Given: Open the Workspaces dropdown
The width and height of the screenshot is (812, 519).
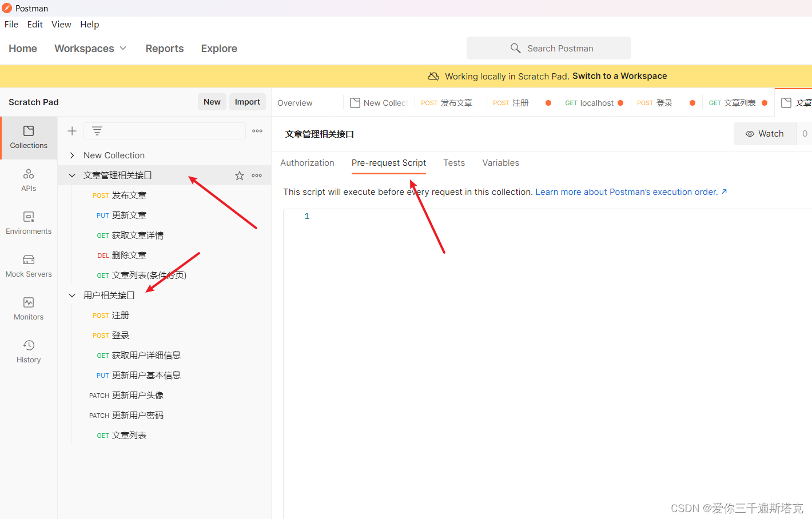Looking at the screenshot, I should tap(90, 49).
